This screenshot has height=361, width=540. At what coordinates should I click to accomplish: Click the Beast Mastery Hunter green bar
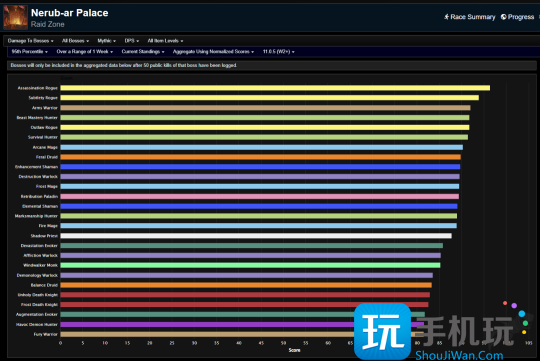coord(265,117)
